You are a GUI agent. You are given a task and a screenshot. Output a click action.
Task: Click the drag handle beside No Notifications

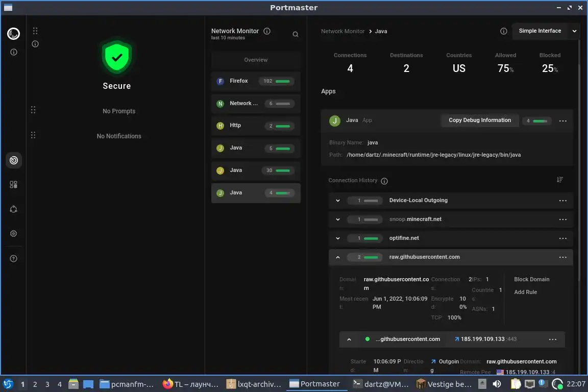click(x=33, y=135)
